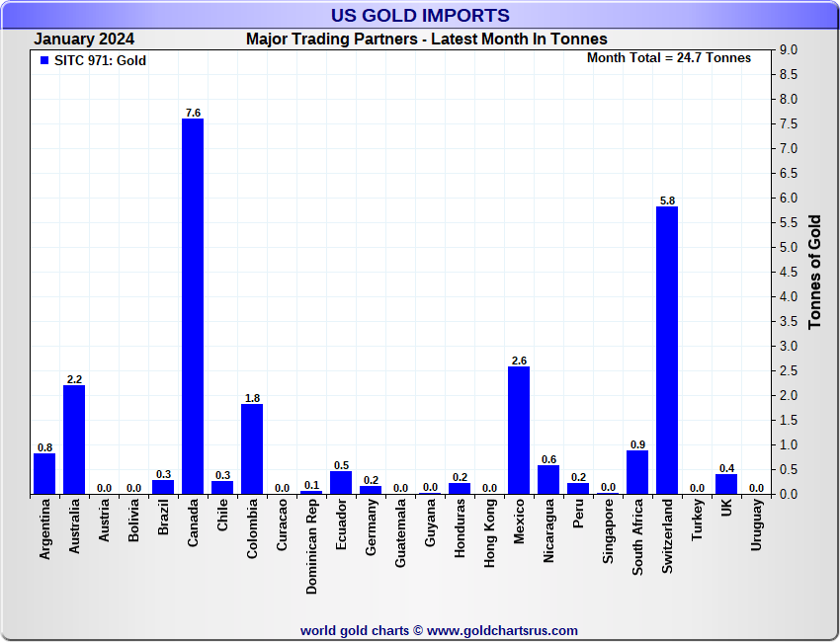Click the 'Honduras' axis label

click(460, 528)
